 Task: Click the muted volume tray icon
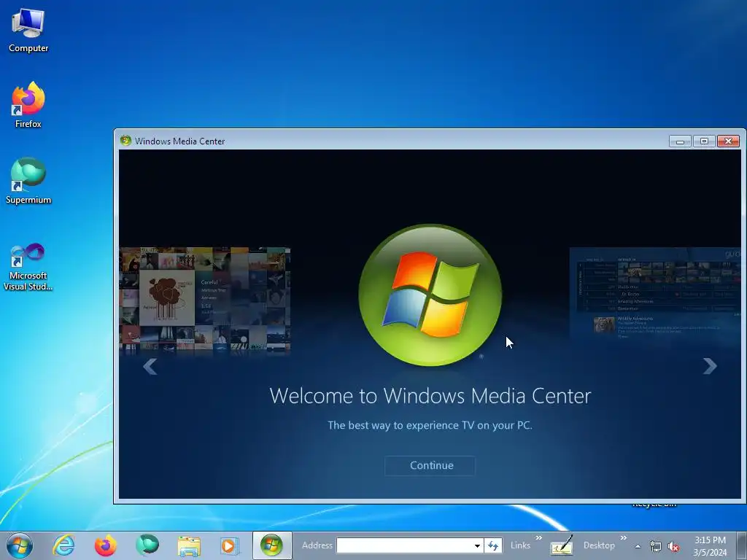(673, 547)
